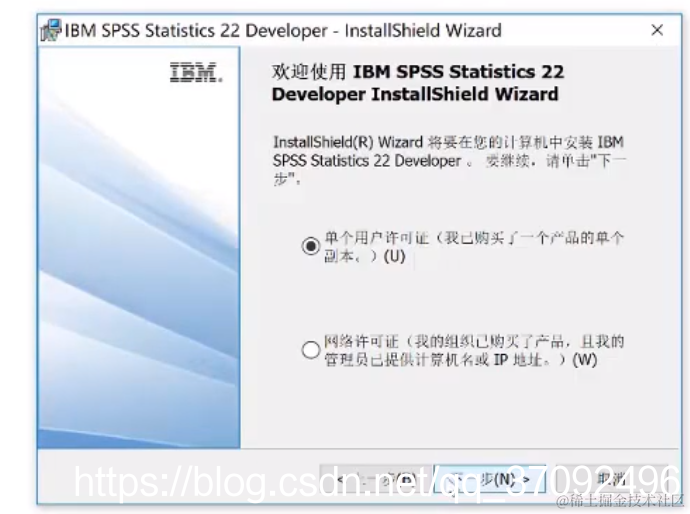Click the IBM logo in the left panel
The width and height of the screenshot is (690, 514).
pos(196,73)
